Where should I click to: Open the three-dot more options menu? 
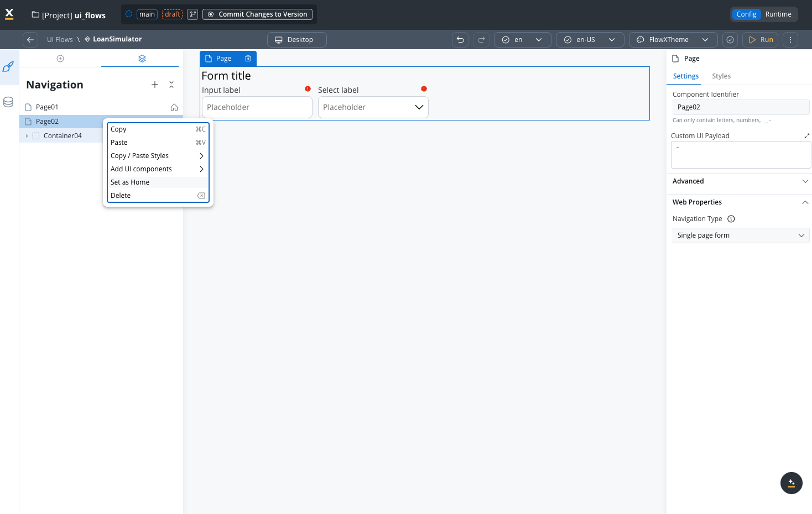pyautogui.click(x=790, y=40)
